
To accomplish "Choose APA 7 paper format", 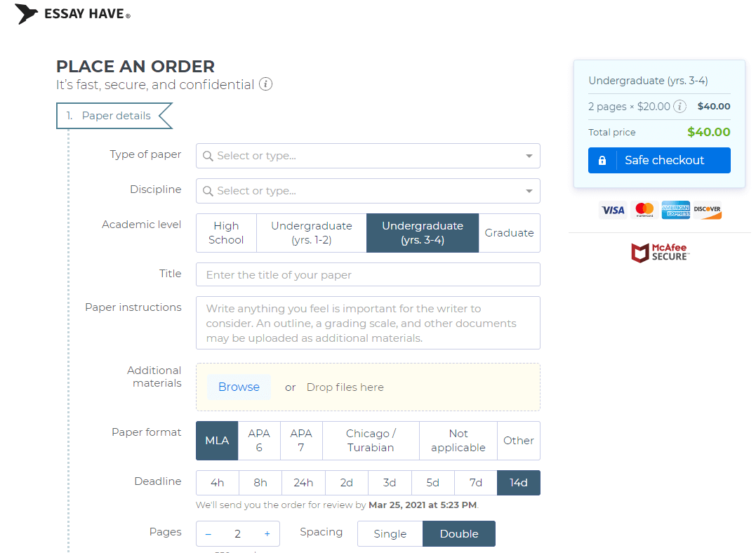I will [301, 441].
